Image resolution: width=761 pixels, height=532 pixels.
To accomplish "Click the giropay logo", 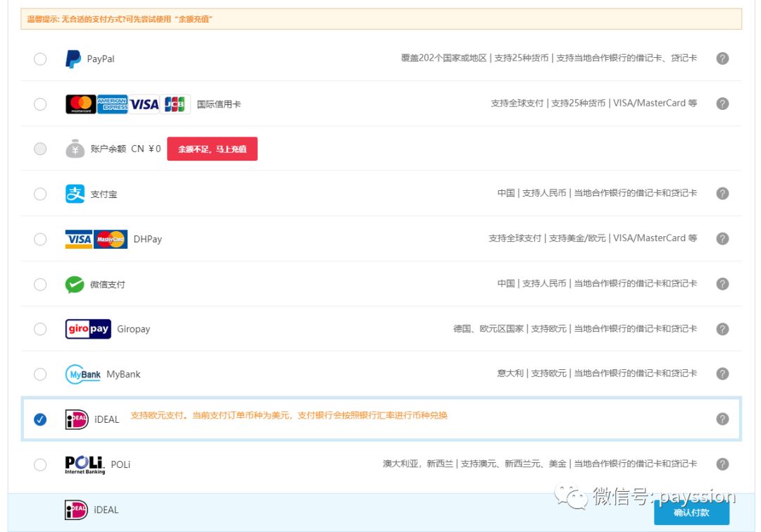I will click(88, 329).
